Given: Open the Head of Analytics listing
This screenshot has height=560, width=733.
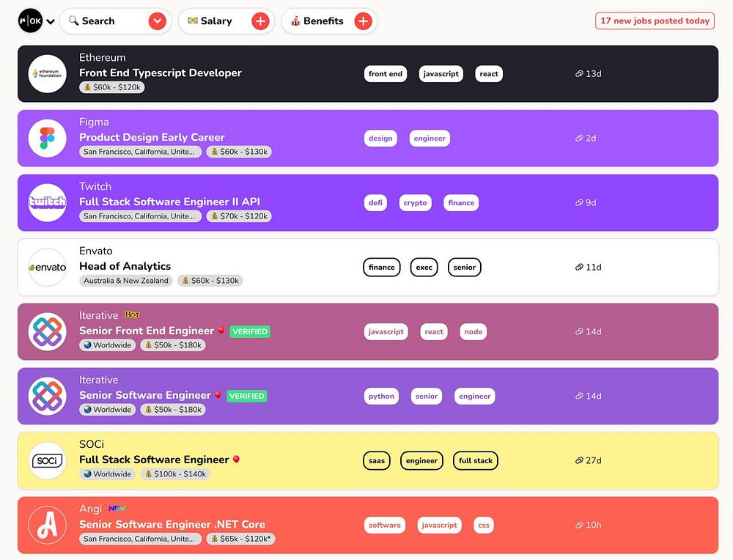Looking at the screenshot, I should click(x=125, y=267).
